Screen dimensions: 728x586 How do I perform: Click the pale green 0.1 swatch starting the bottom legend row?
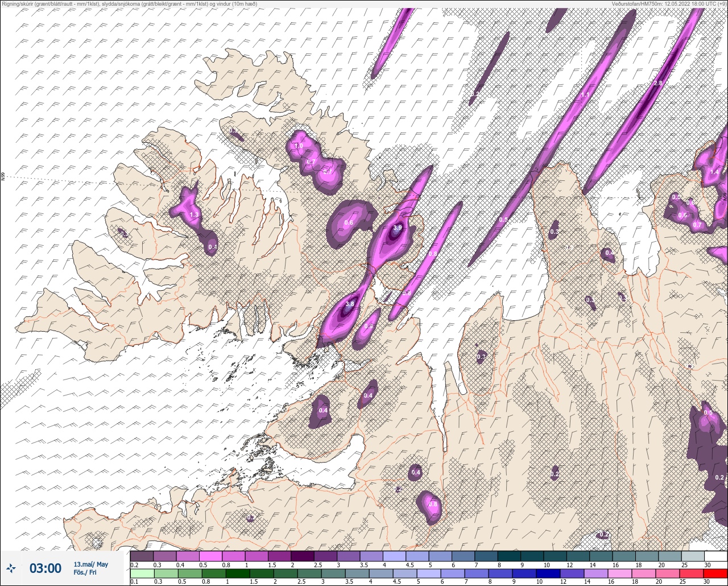pos(142,573)
